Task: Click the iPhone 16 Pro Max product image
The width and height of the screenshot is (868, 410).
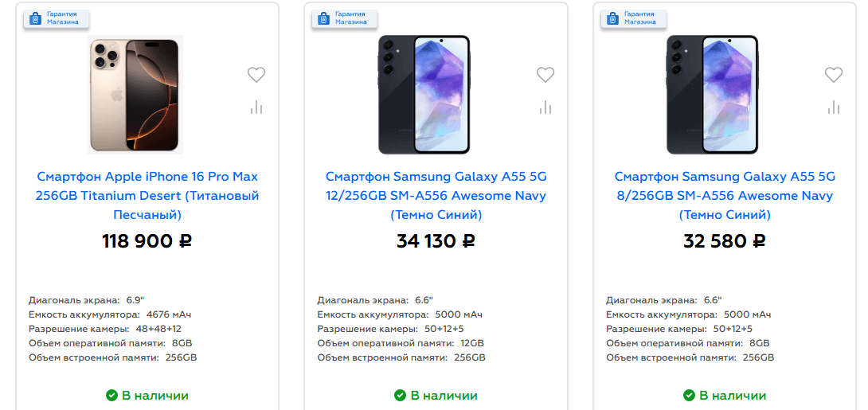Action: click(135, 94)
